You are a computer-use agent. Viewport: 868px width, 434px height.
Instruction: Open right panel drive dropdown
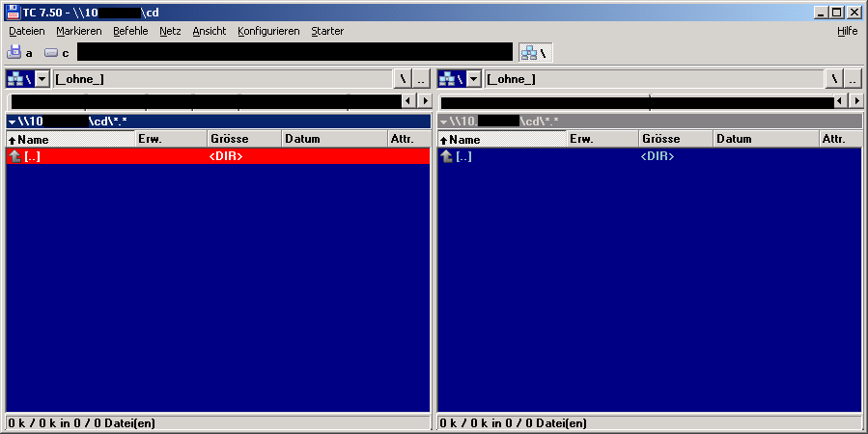474,79
